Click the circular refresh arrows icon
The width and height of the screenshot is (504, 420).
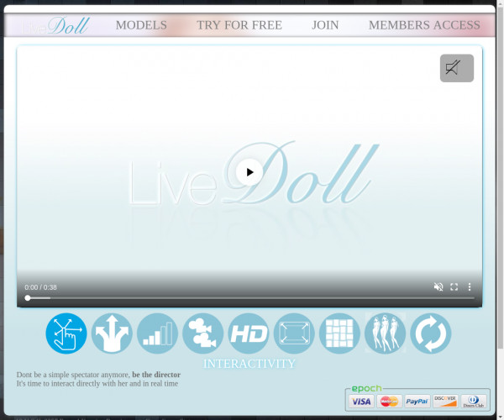click(x=431, y=333)
